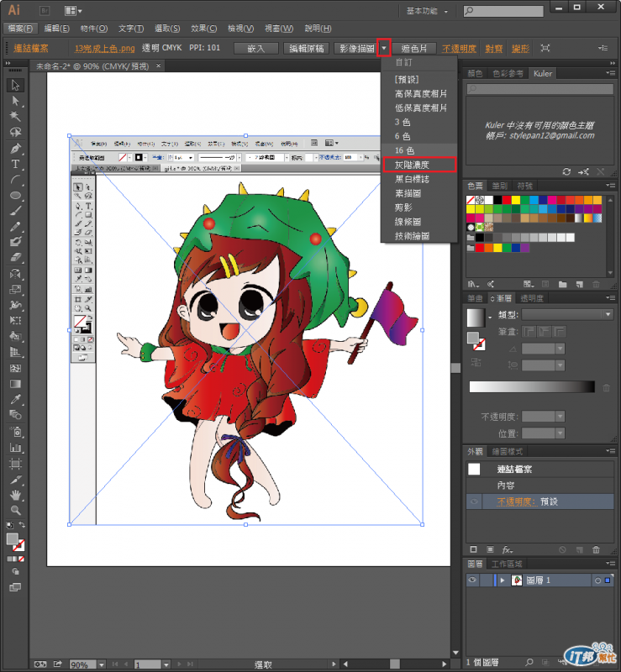Open the orange 不透明度 link in control bar
This screenshot has width=621, height=672.
(x=459, y=49)
